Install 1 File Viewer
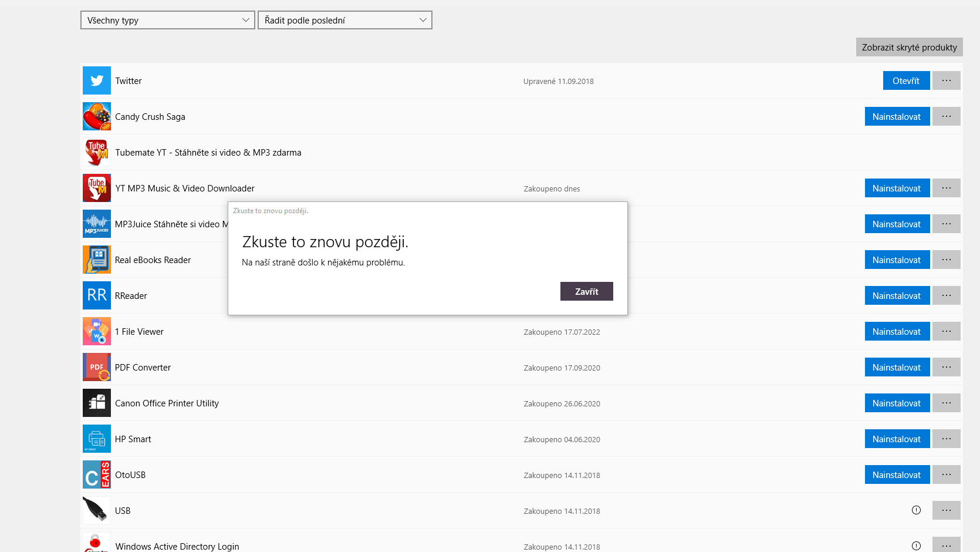This screenshot has height=552, width=980. (897, 331)
